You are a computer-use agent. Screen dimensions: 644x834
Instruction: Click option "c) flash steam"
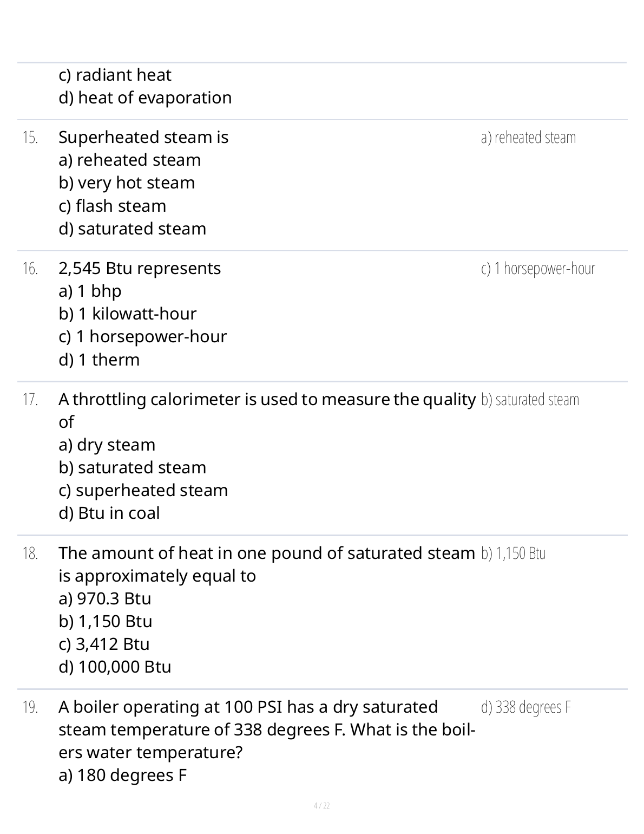pyautogui.click(x=112, y=206)
